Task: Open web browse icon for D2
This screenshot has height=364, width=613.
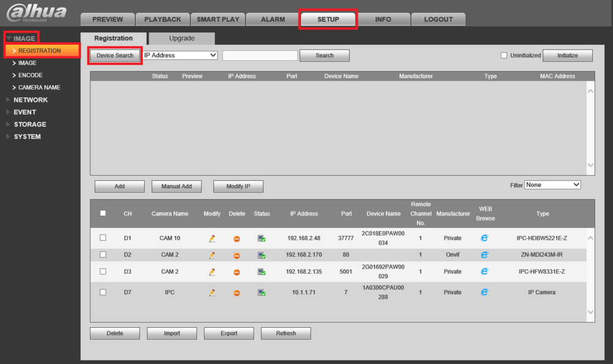Action: pyautogui.click(x=484, y=254)
